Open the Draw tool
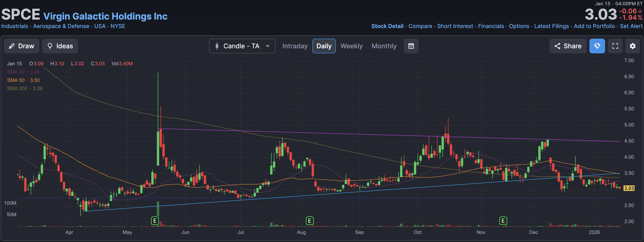This screenshot has height=242, width=644. click(21, 46)
